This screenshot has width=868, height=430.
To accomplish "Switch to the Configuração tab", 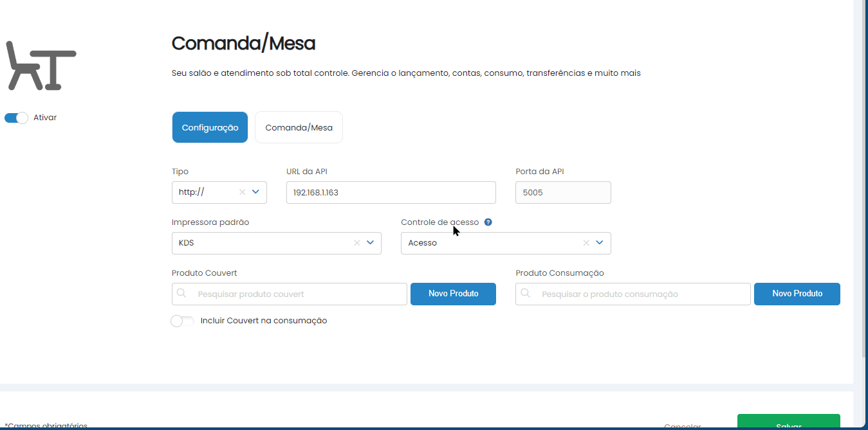I will coord(210,127).
